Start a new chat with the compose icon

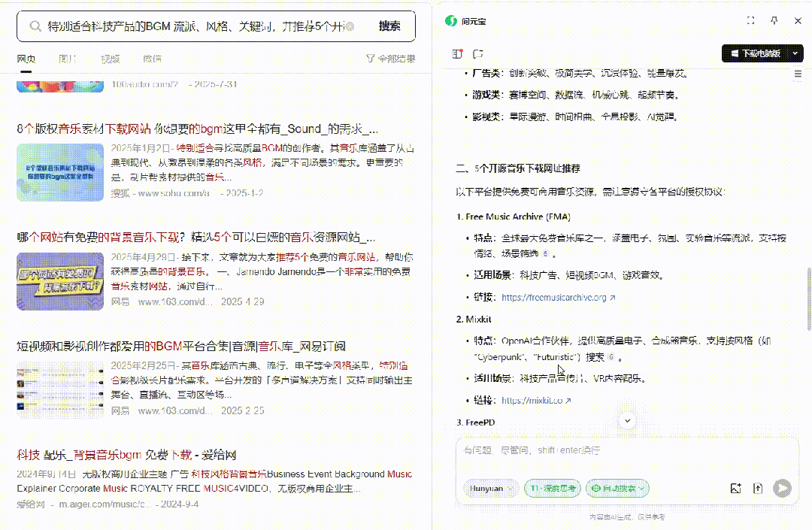[x=477, y=54]
